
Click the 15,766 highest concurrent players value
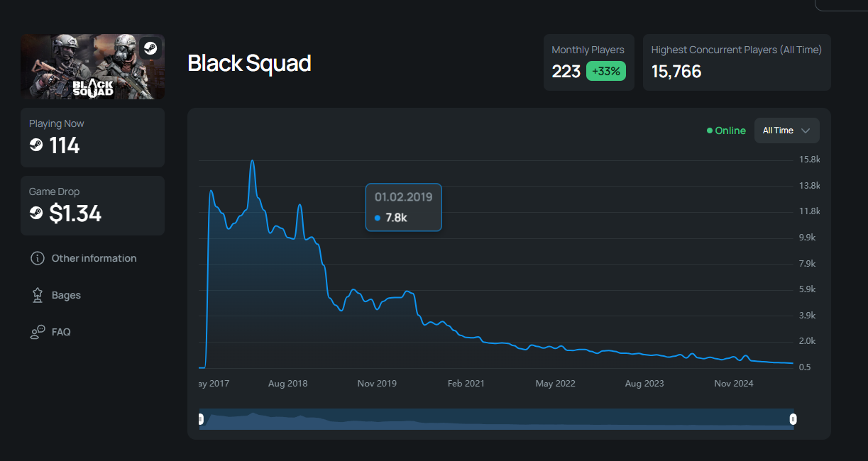pyautogui.click(x=676, y=71)
